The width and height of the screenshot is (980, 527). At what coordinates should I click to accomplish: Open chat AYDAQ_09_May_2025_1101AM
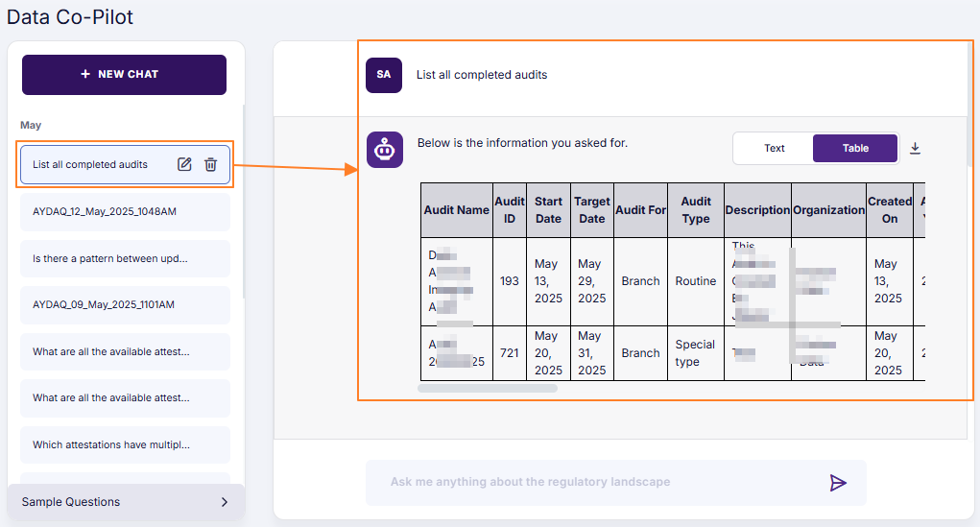[x=125, y=304]
